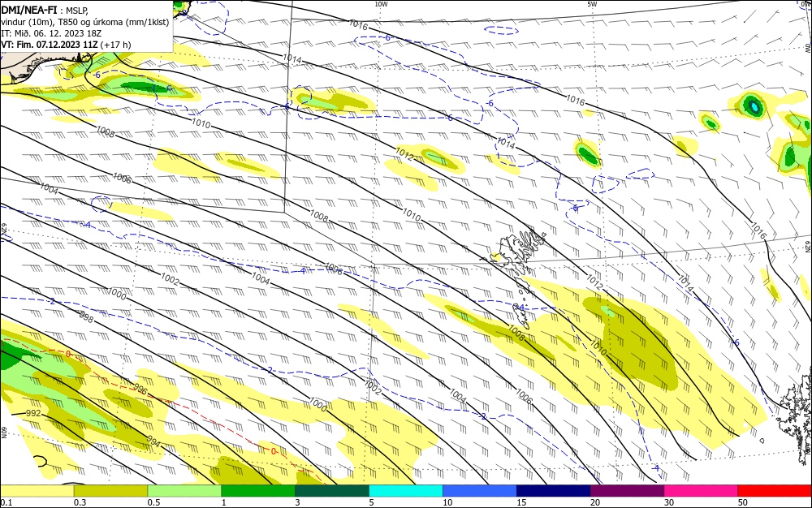Click the "992" isobar label
Viewport: 812px width, 508px height.
click(x=33, y=413)
